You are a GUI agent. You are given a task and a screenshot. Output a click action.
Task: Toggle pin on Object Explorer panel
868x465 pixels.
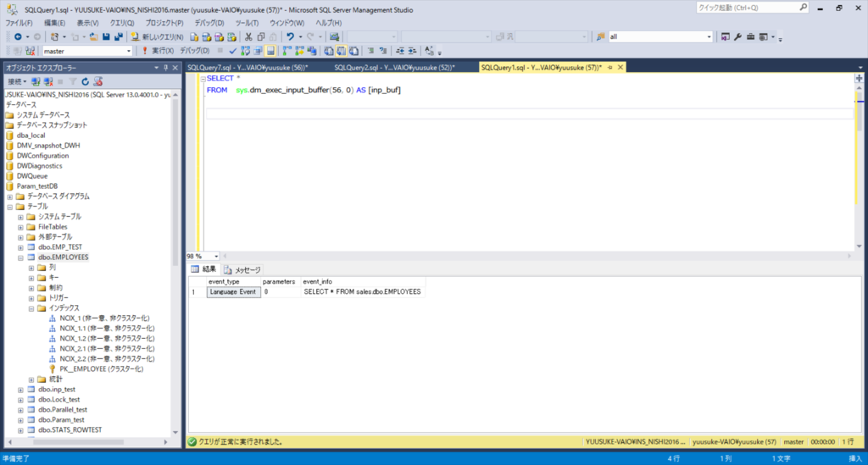[x=165, y=68]
